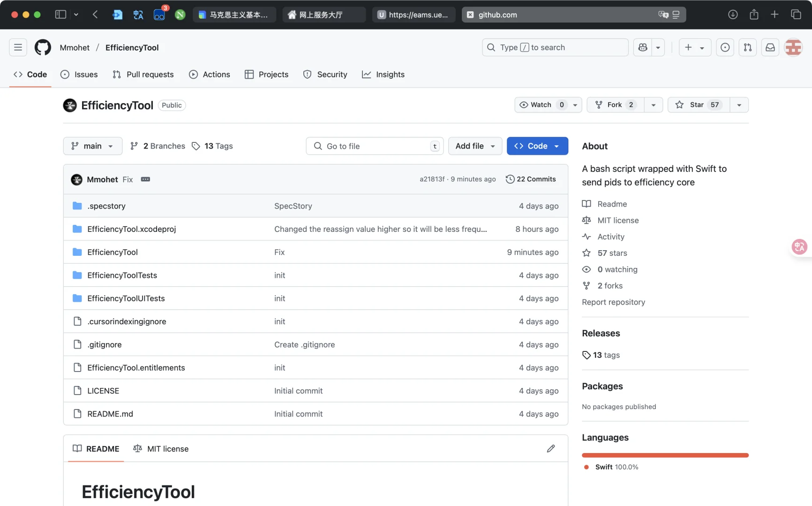Screen dimensions: 812x506
Task: Open the create new plus dropdown
Action: tap(695, 47)
